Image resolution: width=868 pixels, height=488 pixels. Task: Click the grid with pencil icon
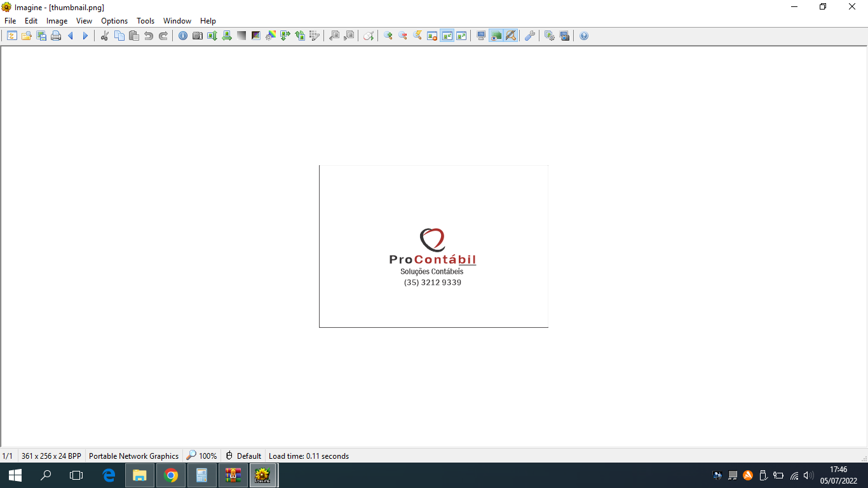click(x=315, y=36)
